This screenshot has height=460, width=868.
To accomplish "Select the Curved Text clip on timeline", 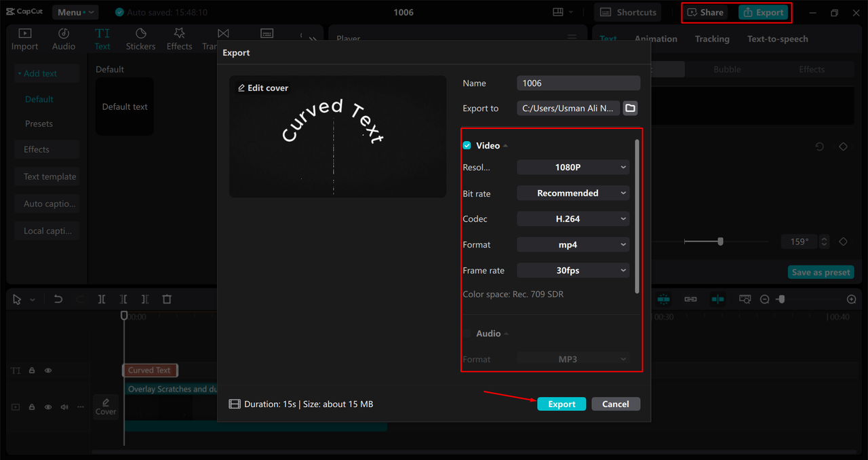I will click(150, 370).
